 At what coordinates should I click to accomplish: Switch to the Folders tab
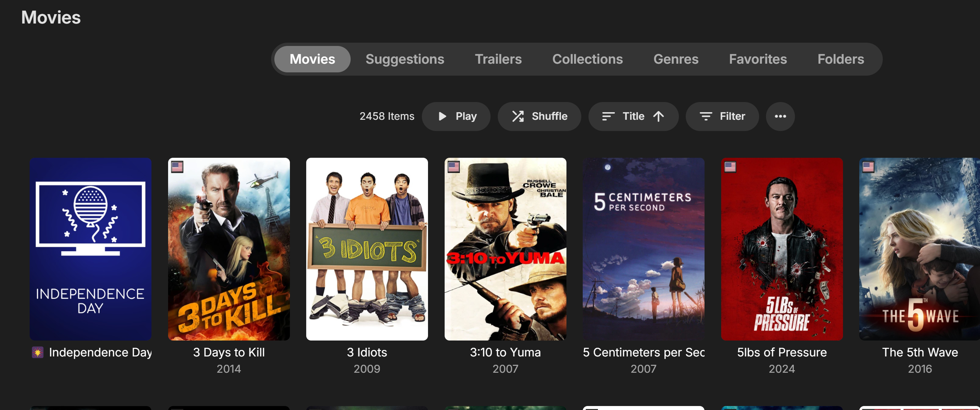[841, 59]
